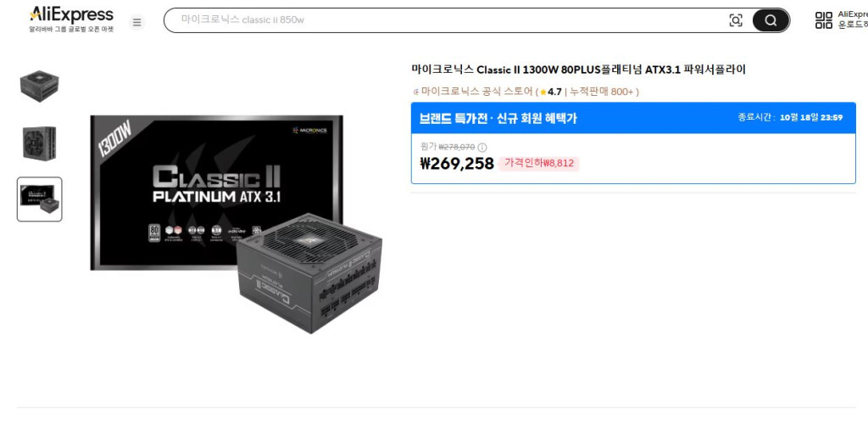Click the 4.7 star rating
The height and width of the screenshot is (426, 868).
coord(551,92)
